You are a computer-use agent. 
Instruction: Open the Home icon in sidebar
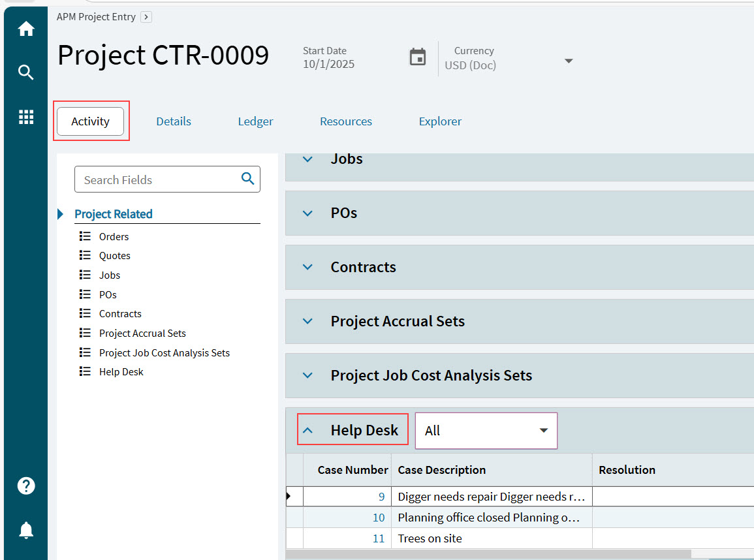coord(26,29)
